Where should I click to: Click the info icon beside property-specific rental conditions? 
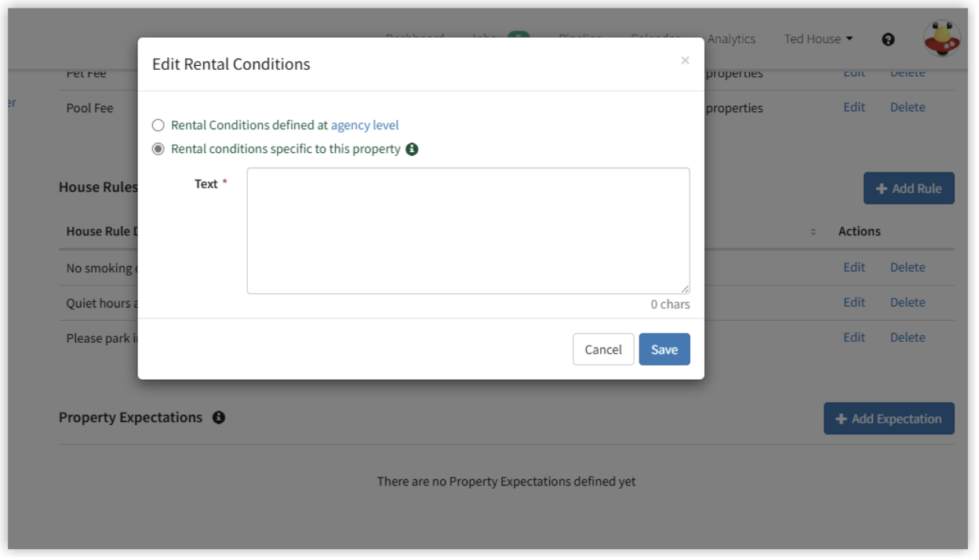(413, 148)
